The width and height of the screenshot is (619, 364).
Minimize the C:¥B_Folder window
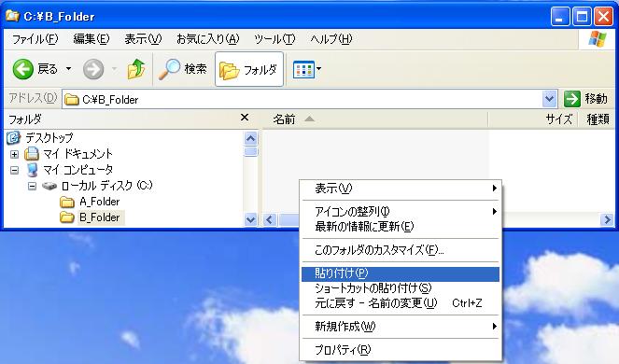[x=560, y=17]
